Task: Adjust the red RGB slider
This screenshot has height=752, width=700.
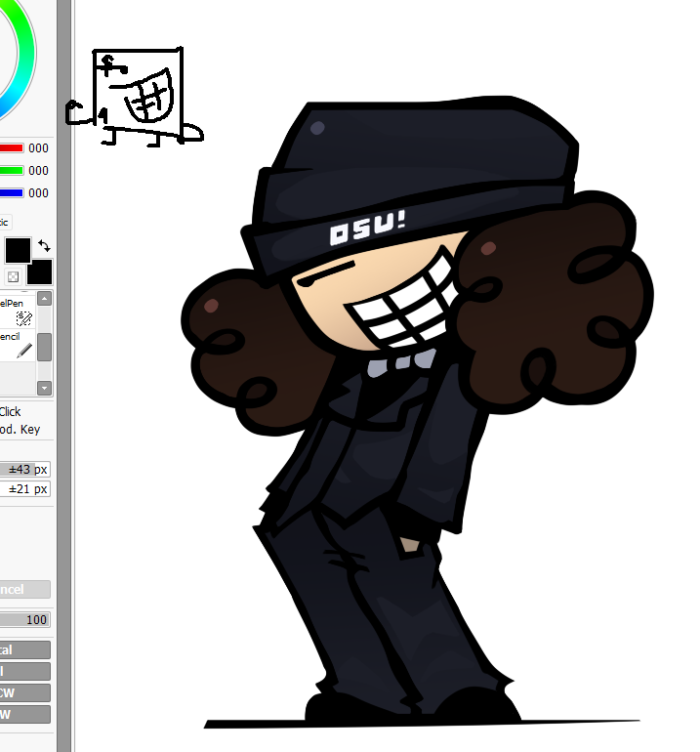Action: click(12, 148)
